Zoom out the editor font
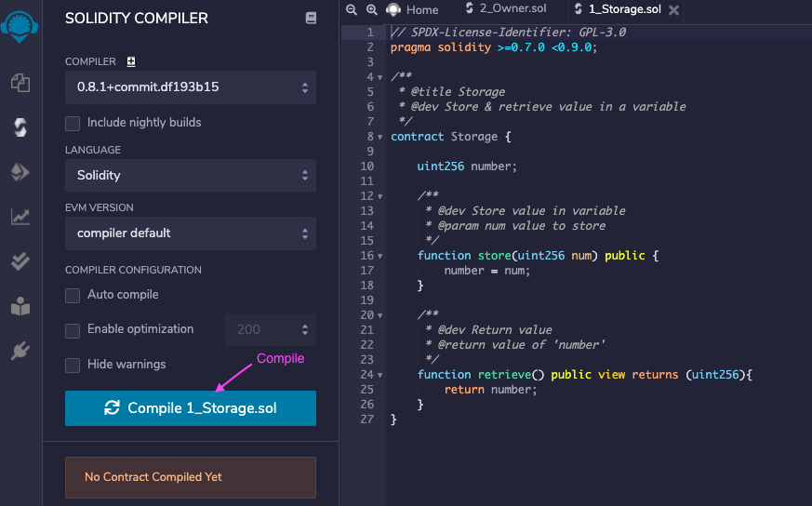 coord(352,9)
